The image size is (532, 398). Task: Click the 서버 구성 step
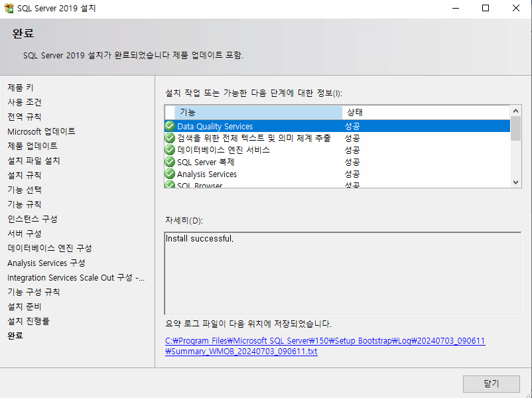tap(25, 233)
